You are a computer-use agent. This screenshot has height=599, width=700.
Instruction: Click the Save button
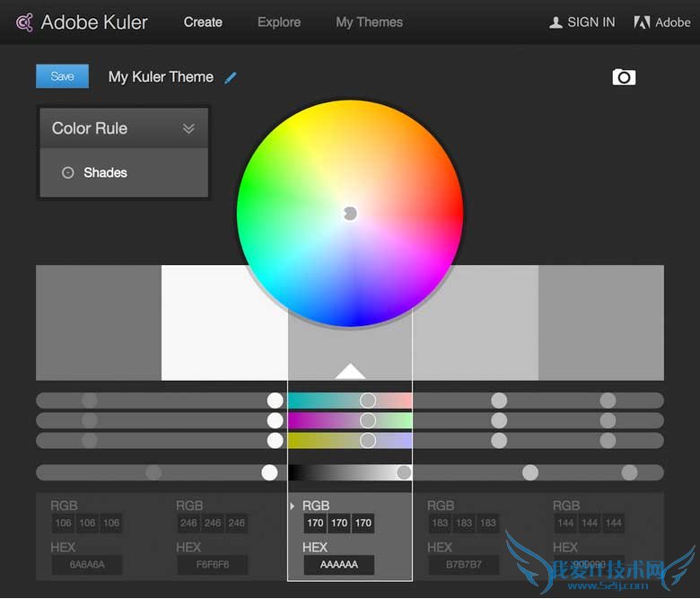point(62,76)
